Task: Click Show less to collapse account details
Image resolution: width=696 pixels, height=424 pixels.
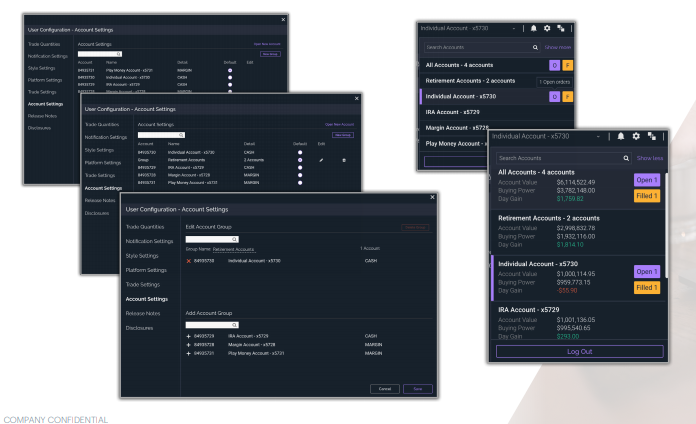Action: [x=650, y=158]
